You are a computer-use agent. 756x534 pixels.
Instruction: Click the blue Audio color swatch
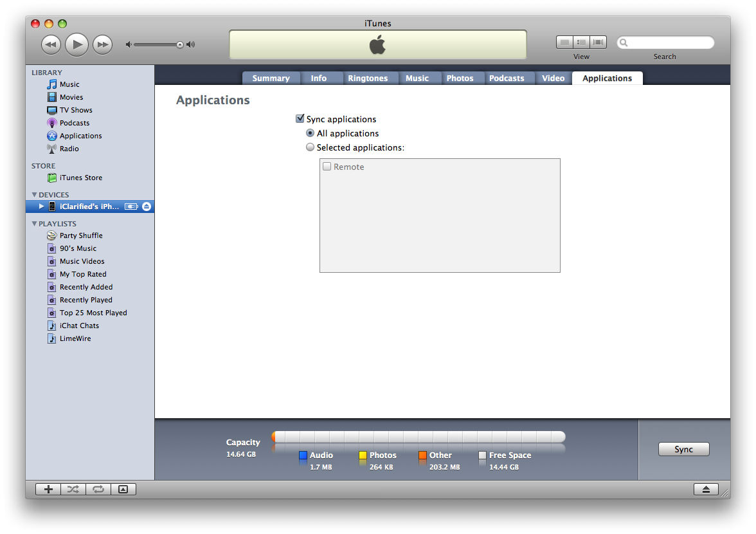(x=303, y=456)
